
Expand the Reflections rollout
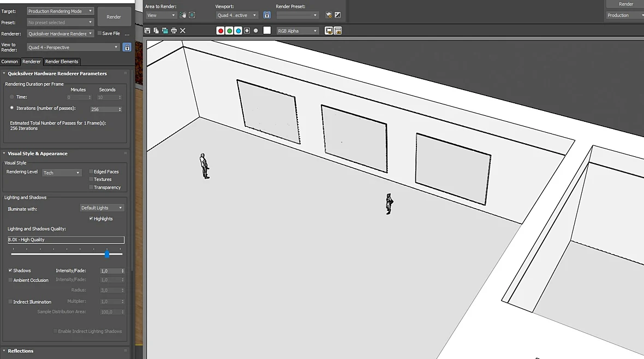21,351
